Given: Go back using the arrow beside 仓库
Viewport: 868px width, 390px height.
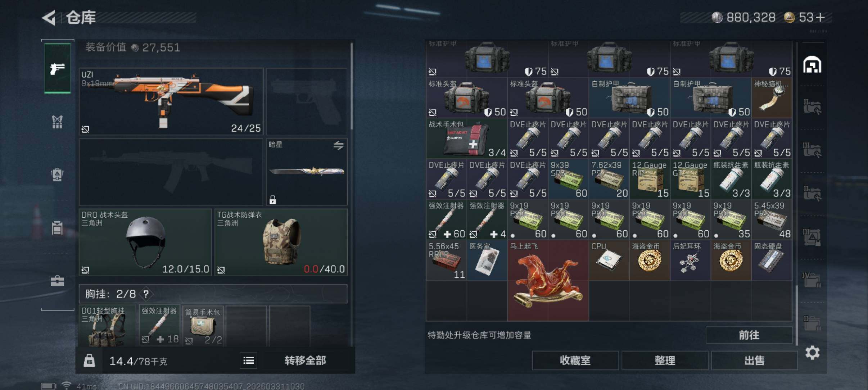Looking at the screenshot, I should pyautogui.click(x=49, y=18).
